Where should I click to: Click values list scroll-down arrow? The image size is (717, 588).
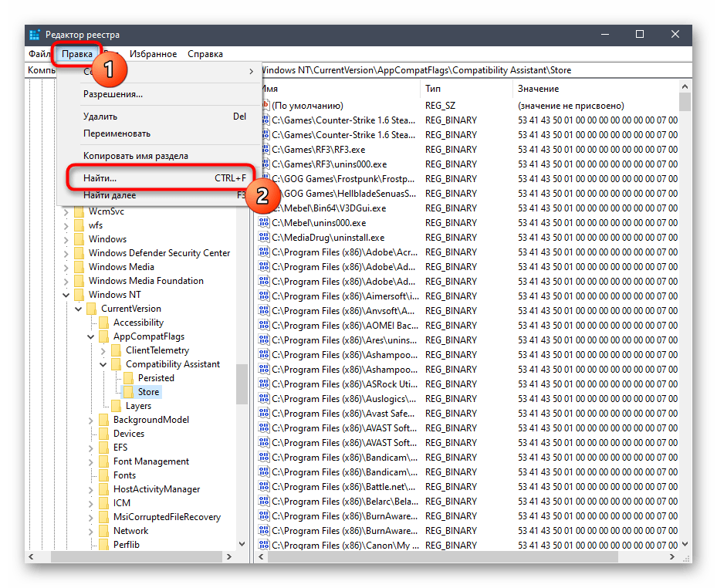685,544
